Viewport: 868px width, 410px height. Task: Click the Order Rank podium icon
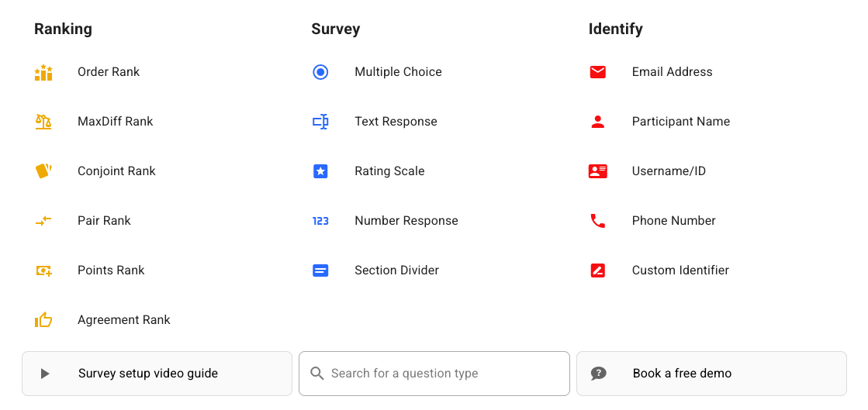(x=43, y=73)
